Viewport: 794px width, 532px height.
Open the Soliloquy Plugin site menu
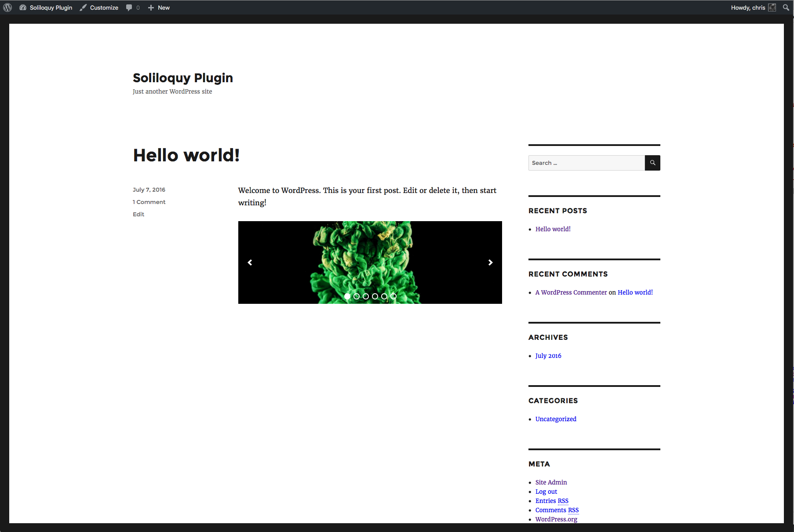click(46, 7)
